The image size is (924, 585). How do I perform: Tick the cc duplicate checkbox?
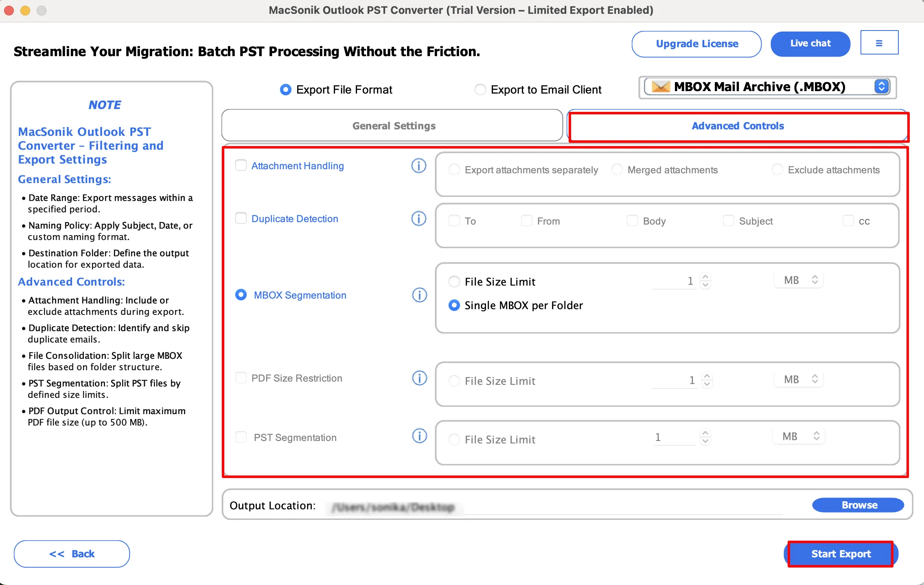(x=848, y=220)
